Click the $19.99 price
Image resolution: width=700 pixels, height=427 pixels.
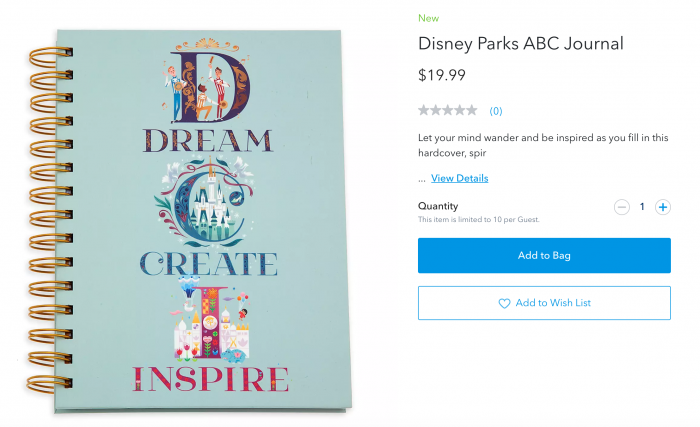[x=441, y=75]
